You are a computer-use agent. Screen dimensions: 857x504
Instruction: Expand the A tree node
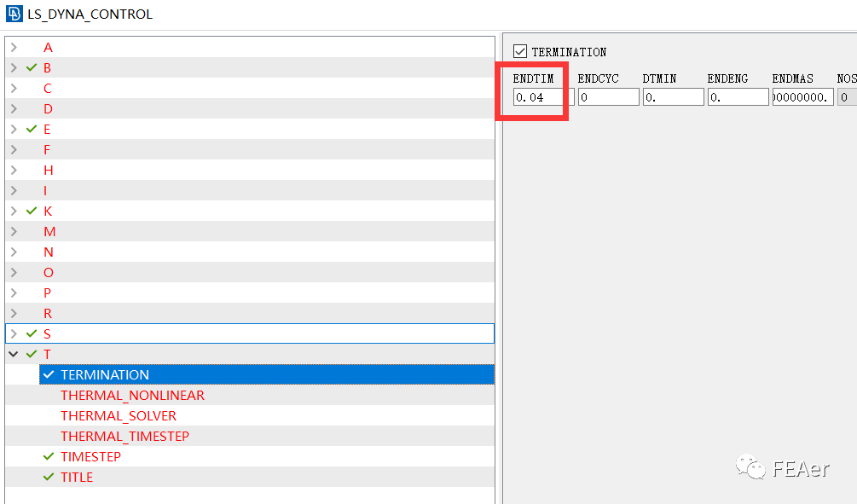click(14, 48)
